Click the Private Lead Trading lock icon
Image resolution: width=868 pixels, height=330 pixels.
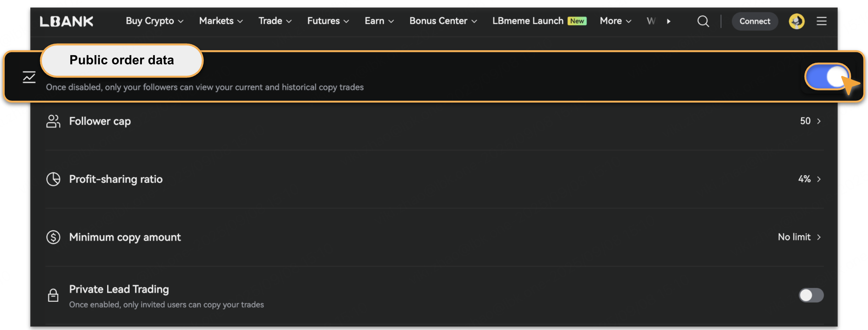(53, 295)
